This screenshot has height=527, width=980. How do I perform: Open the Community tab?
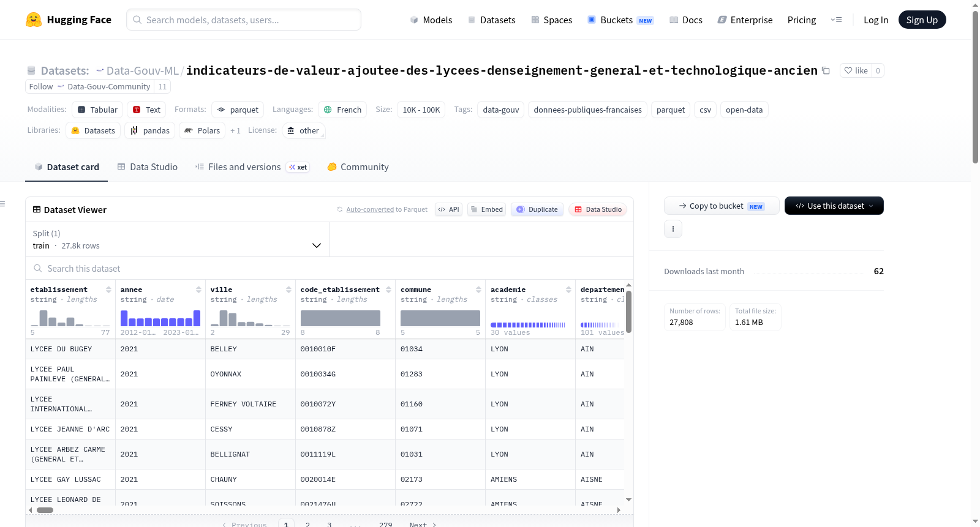coord(358,166)
